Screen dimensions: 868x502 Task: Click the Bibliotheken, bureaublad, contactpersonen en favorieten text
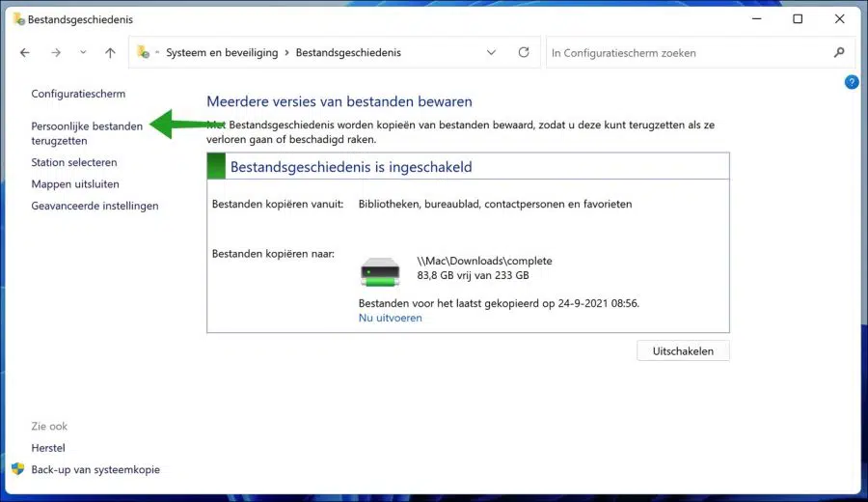495,204
